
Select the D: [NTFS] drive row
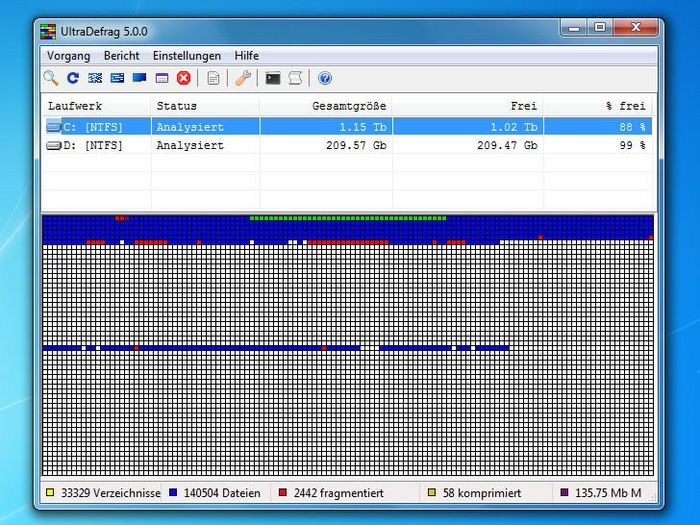tap(347, 146)
